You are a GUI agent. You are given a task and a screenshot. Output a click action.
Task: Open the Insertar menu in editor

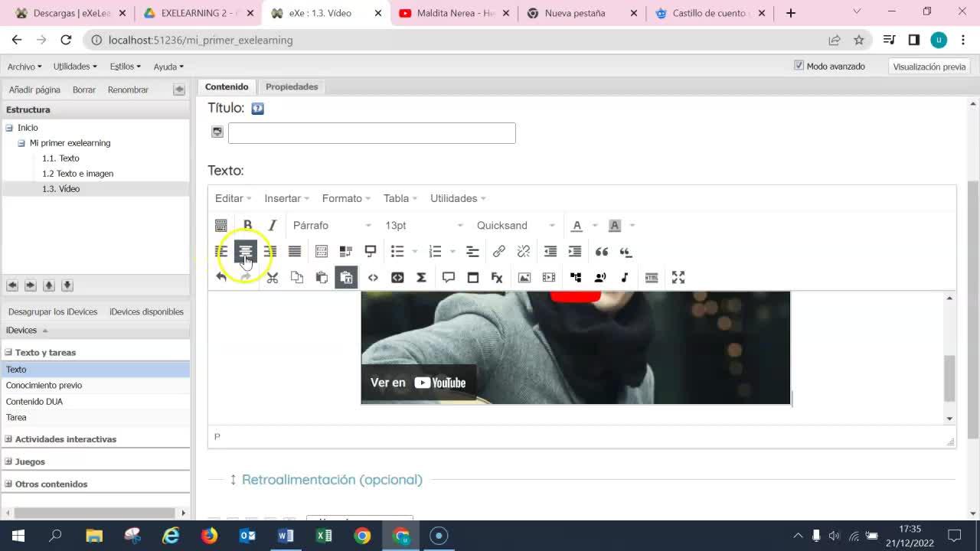click(x=286, y=198)
